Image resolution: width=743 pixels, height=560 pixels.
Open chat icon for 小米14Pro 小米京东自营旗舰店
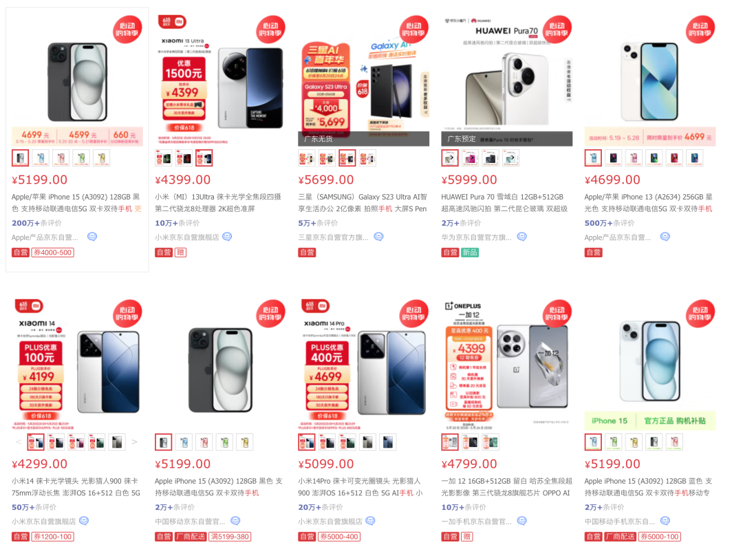[x=371, y=521]
